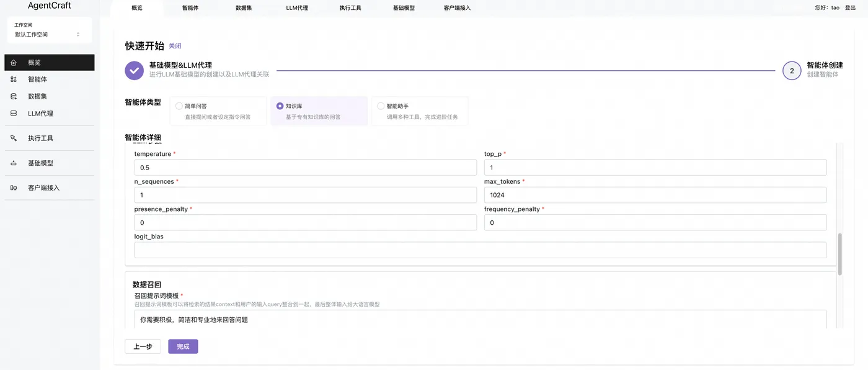This screenshot has height=370, width=868.
Task: Open 基础模型 in the left sidebar
Action: [50, 163]
